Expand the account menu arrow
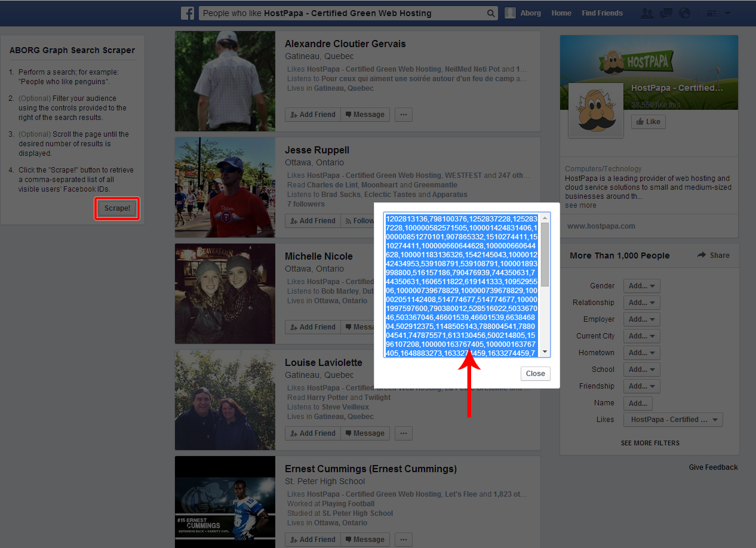 727,13
